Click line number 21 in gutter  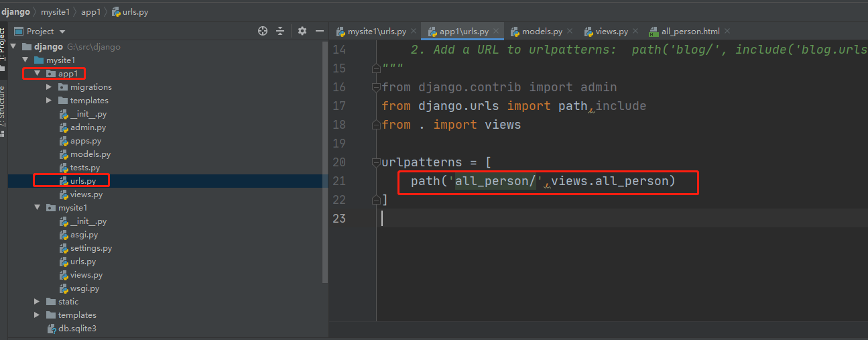[339, 181]
